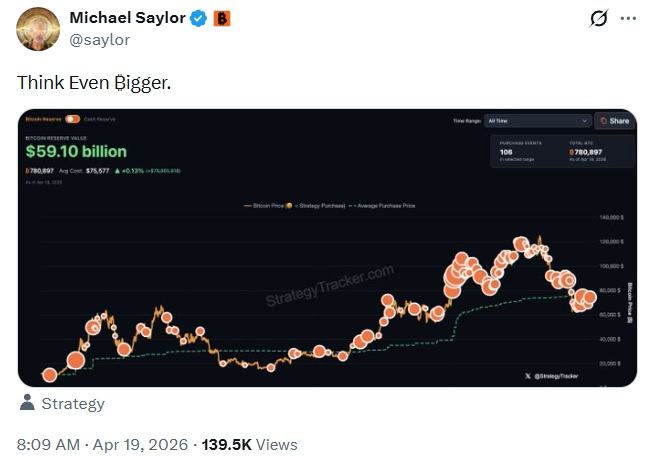Click the Share button on chart

614,120
